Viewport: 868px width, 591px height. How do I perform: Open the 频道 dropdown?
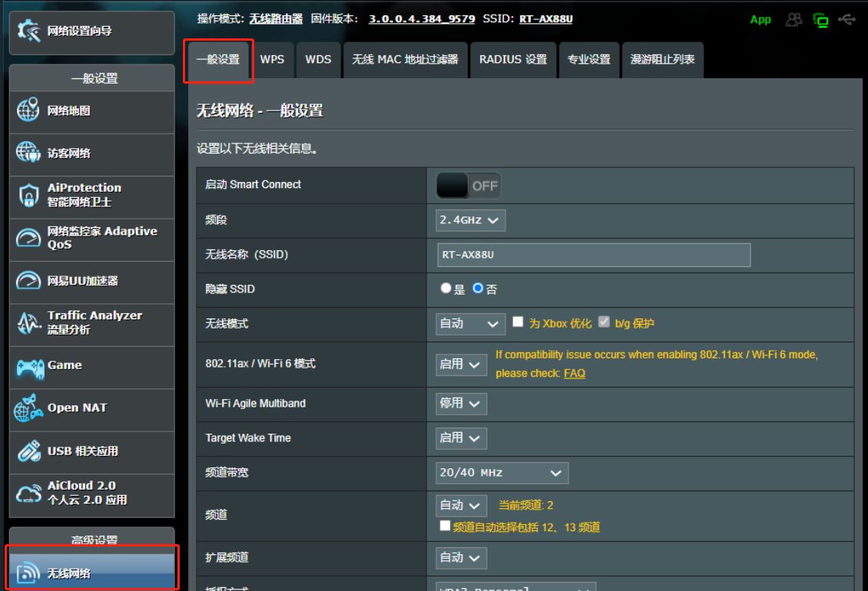(461, 506)
